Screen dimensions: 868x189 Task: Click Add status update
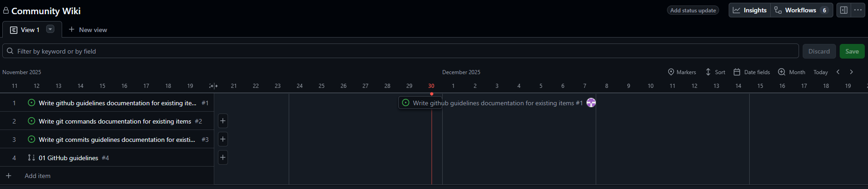pyautogui.click(x=693, y=10)
